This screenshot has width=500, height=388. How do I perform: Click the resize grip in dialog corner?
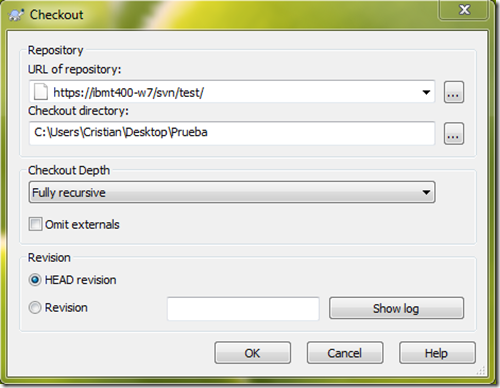pyautogui.click(x=480, y=370)
